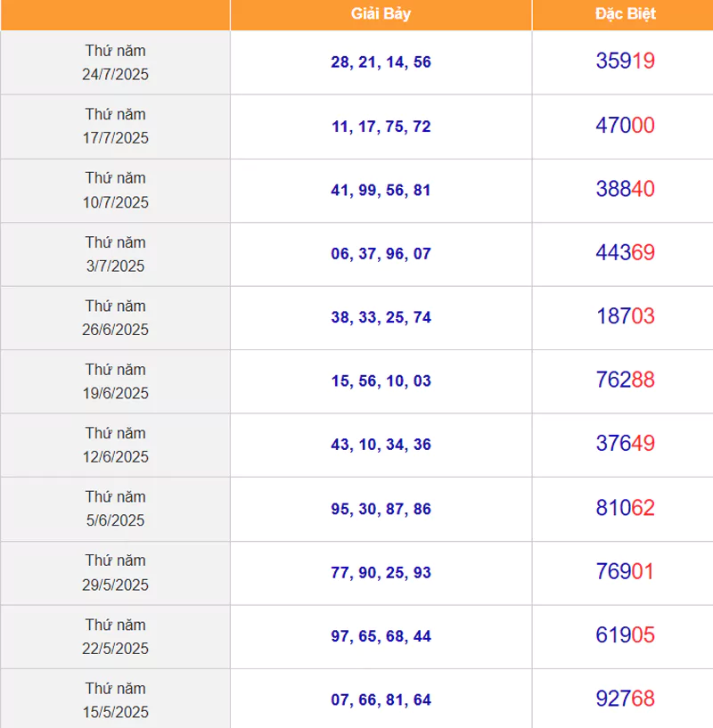Click special prize number 35919
713x728 pixels.
tap(625, 61)
